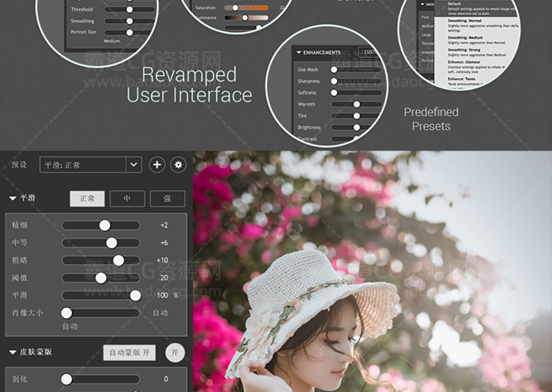Adjust the 肖像大小 slider handle
The width and height of the screenshot is (552, 392).
tap(67, 313)
